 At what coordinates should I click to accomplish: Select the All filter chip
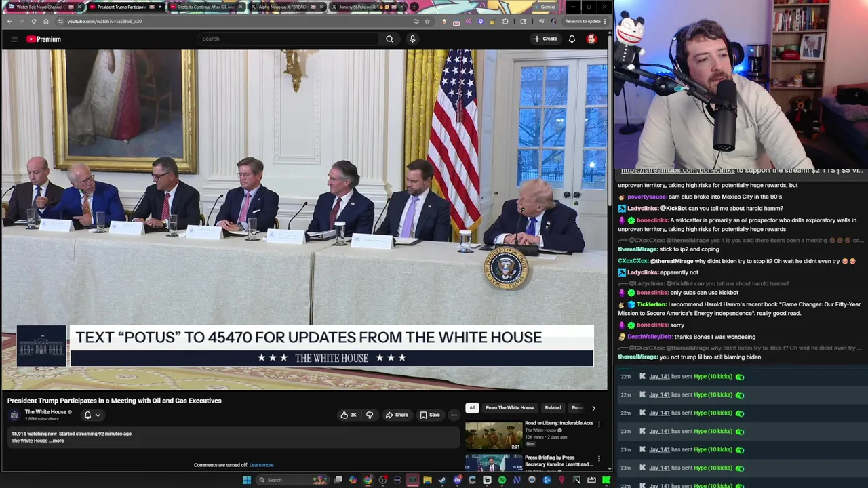(x=472, y=408)
